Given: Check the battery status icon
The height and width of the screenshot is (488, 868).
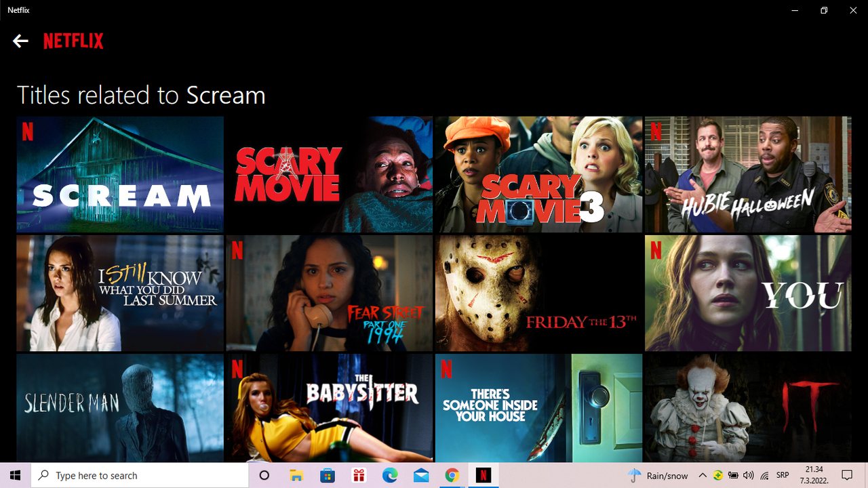Looking at the screenshot, I should 733,476.
